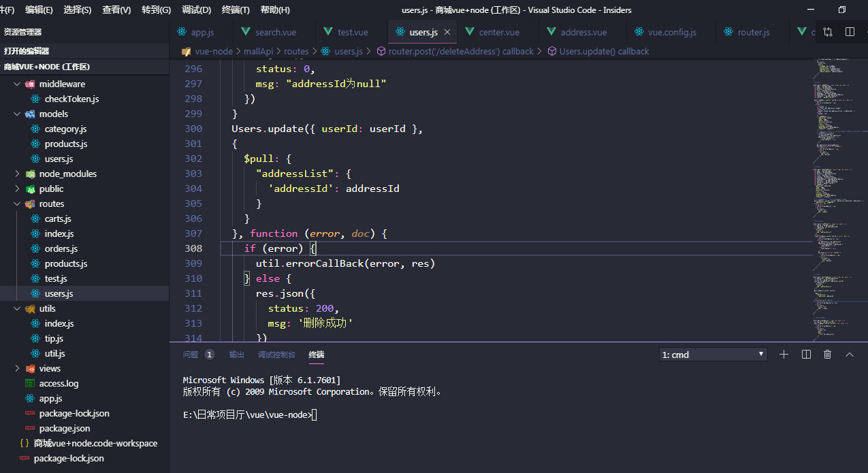
Task: Place cursor on msg: '删除成功' code line
Action: (x=310, y=323)
